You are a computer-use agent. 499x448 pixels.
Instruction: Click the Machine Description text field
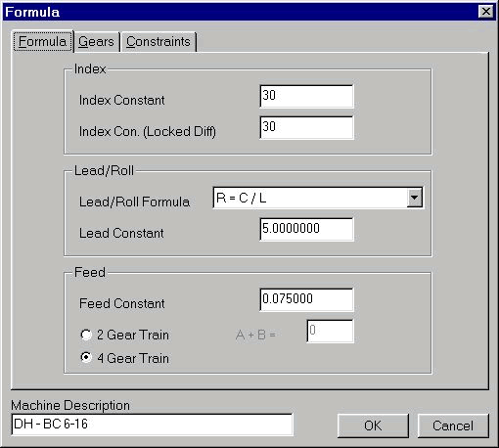coord(153,425)
